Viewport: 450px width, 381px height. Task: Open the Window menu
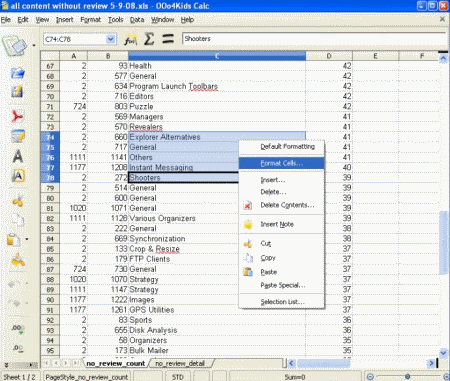pos(162,20)
